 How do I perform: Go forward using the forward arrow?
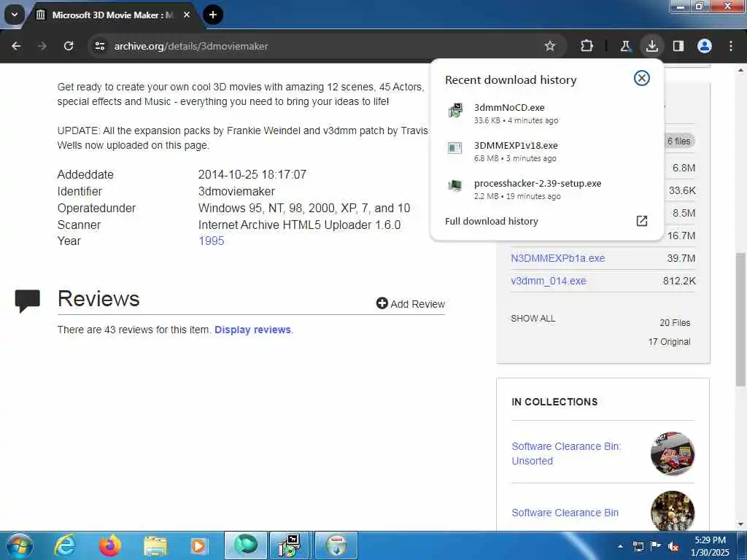click(42, 46)
